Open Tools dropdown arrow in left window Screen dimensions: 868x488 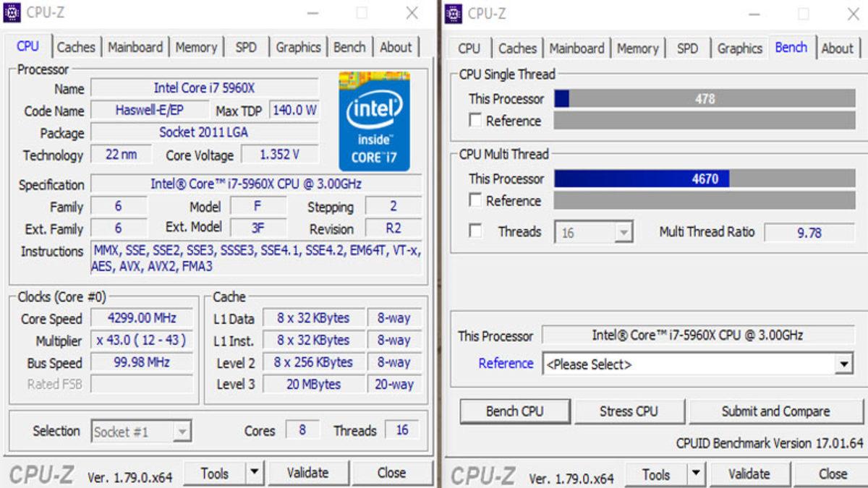tap(254, 474)
